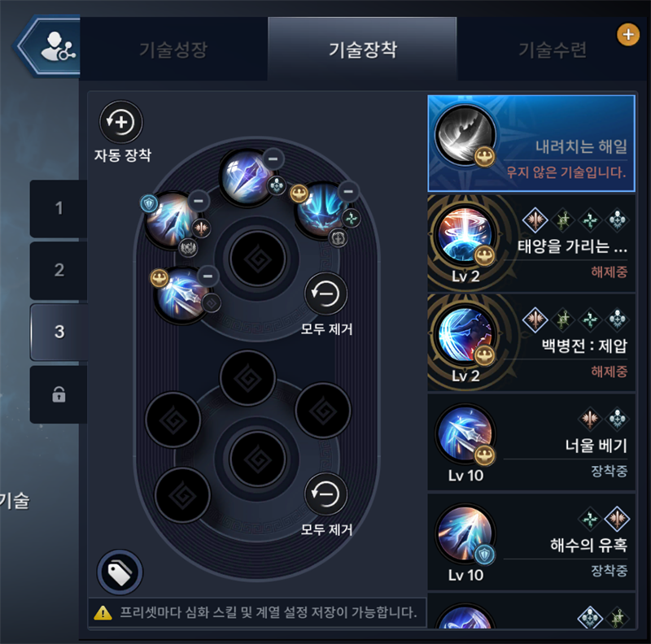This screenshot has height=644, width=651.
Task: Select preset 2
Action: (59, 270)
